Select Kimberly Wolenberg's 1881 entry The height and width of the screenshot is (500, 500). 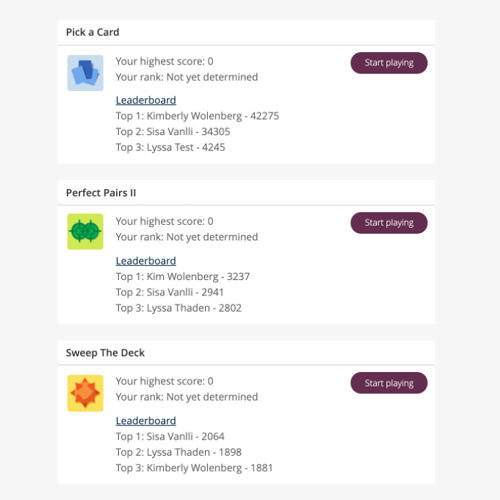(x=194, y=468)
